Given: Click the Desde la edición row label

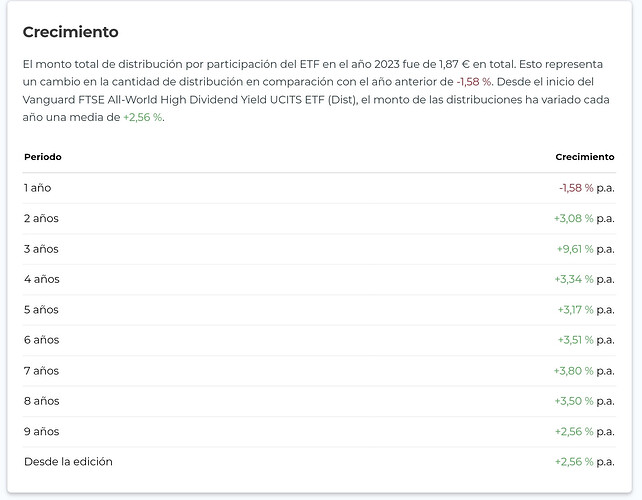Looking at the screenshot, I should [68, 462].
